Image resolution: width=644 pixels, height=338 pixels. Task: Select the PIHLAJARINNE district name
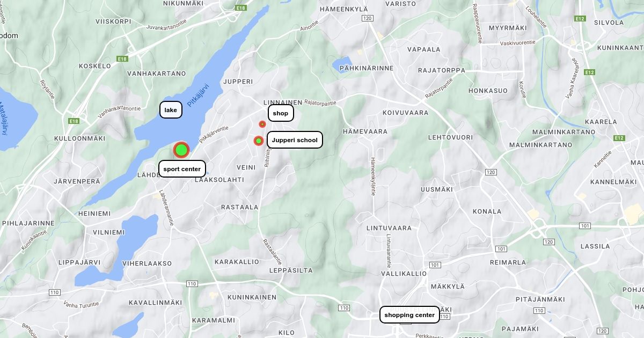pyautogui.click(x=28, y=223)
